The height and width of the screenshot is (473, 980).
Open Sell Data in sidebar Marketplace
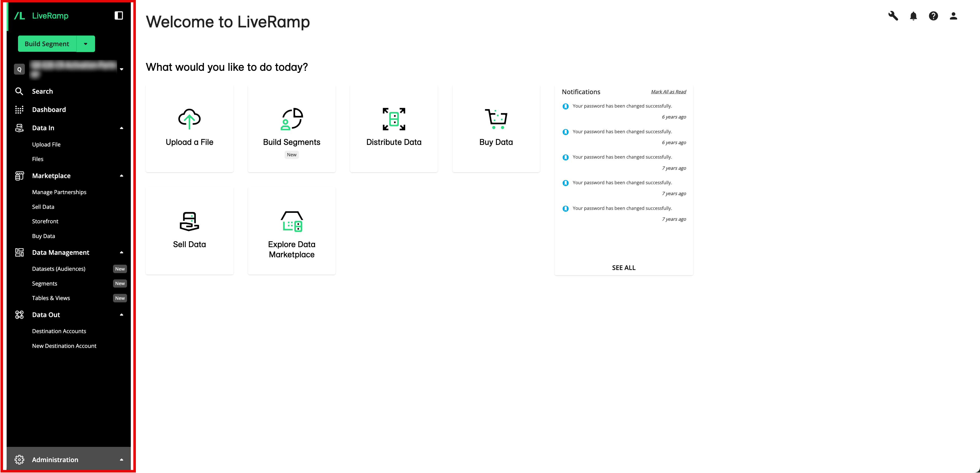43,207
